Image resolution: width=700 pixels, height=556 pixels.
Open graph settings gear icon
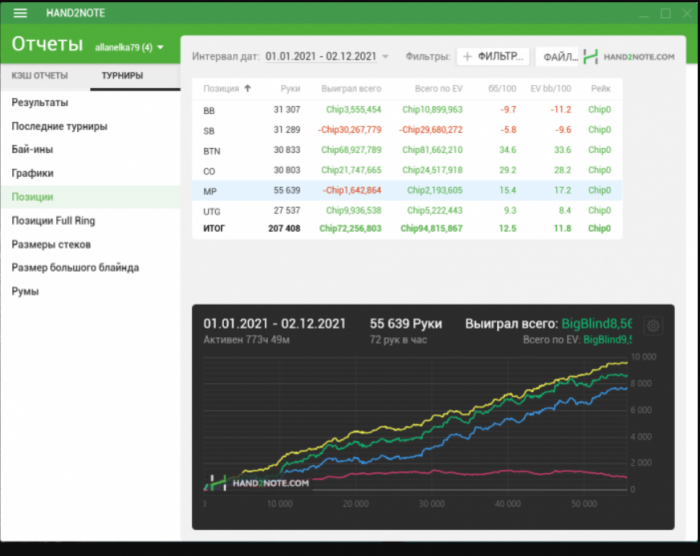653,326
